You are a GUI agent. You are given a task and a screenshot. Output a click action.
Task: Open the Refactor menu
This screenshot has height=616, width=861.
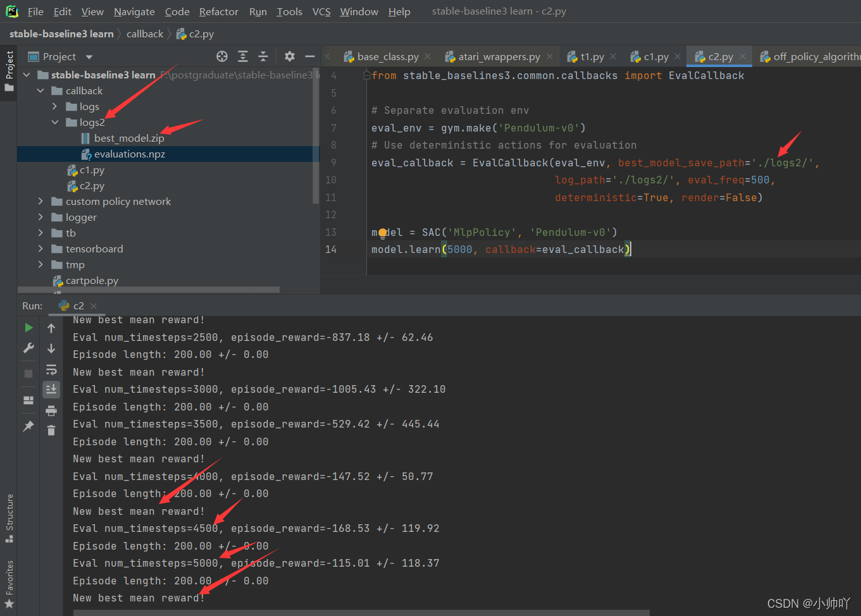[x=218, y=11]
